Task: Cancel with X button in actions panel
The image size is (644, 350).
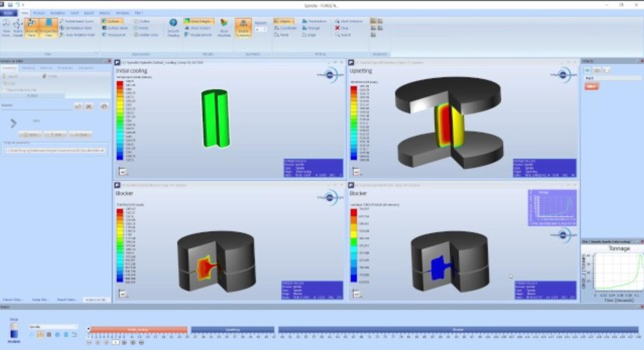Action: 89,106
